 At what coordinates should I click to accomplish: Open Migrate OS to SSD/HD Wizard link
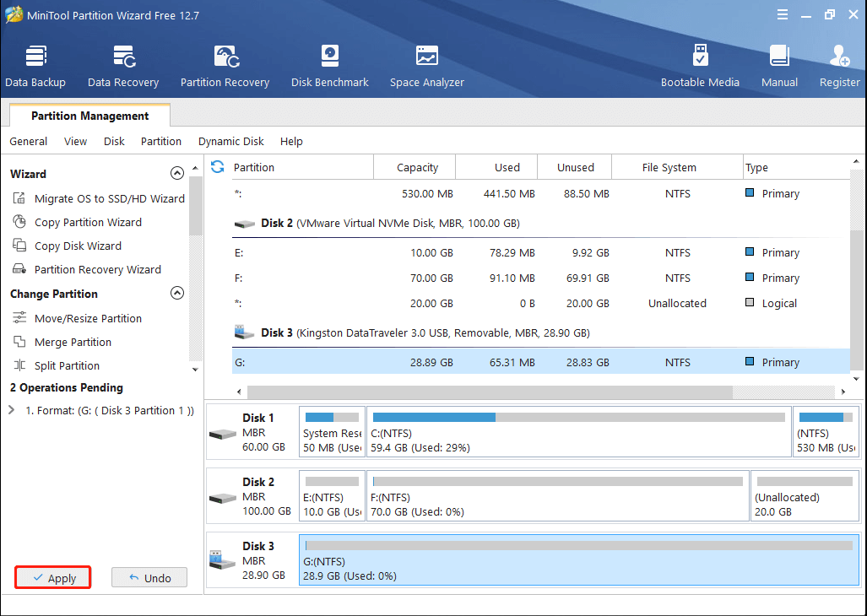click(110, 198)
